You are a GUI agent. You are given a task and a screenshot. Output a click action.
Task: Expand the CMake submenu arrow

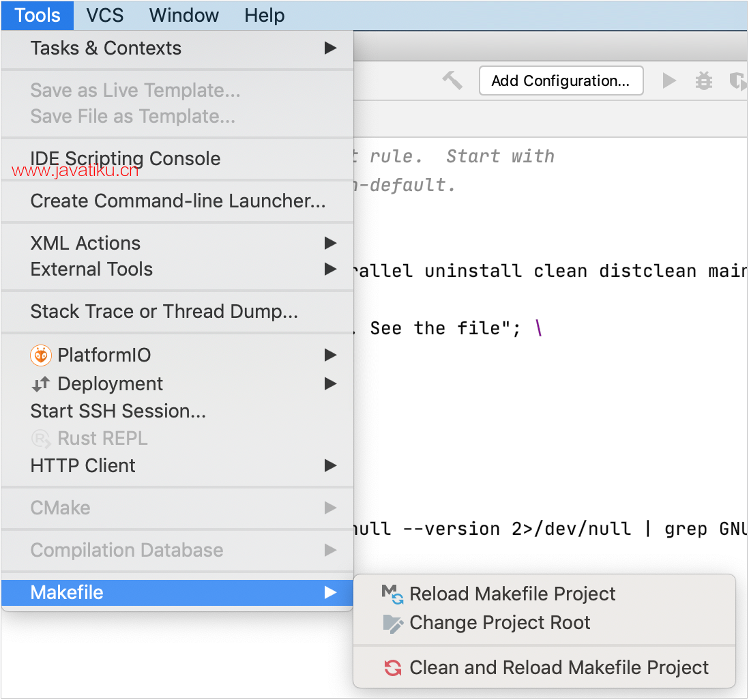click(x=331, y=508)
